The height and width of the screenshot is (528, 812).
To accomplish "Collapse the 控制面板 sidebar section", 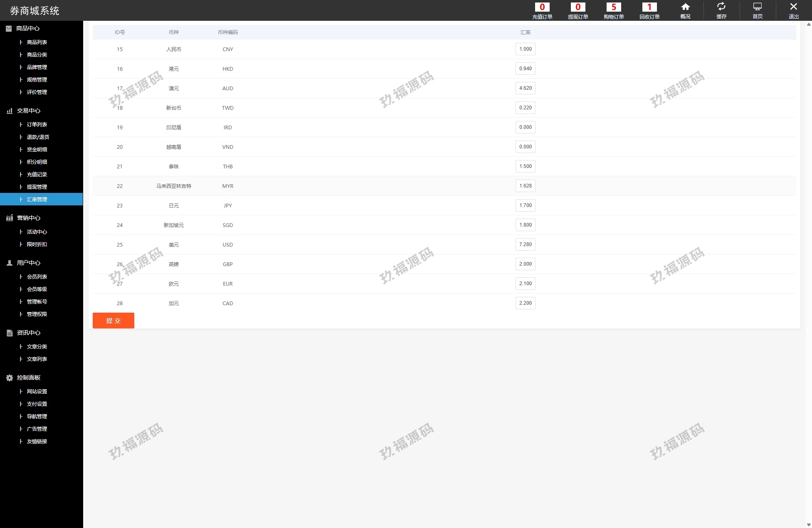I will (x=28, y=377).
